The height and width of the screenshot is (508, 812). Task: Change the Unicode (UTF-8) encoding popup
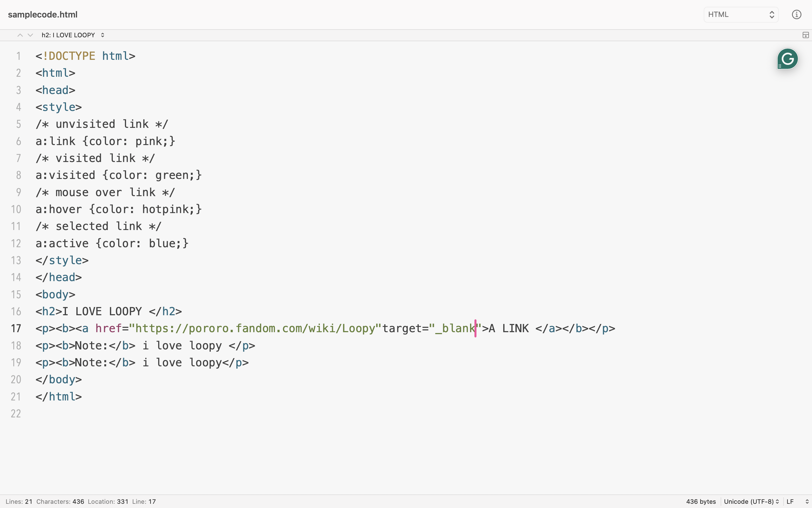(x=751, y=502)
